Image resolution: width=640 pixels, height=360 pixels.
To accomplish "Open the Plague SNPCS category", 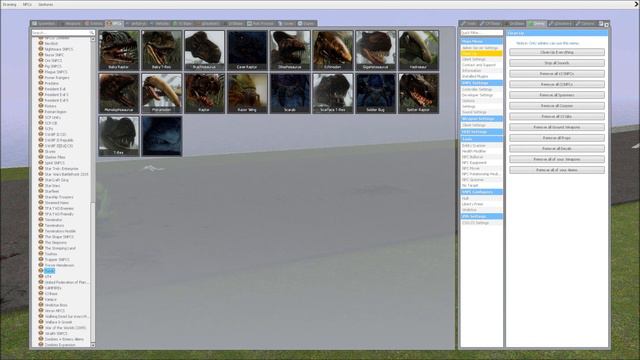I will [x=56, y=72].
